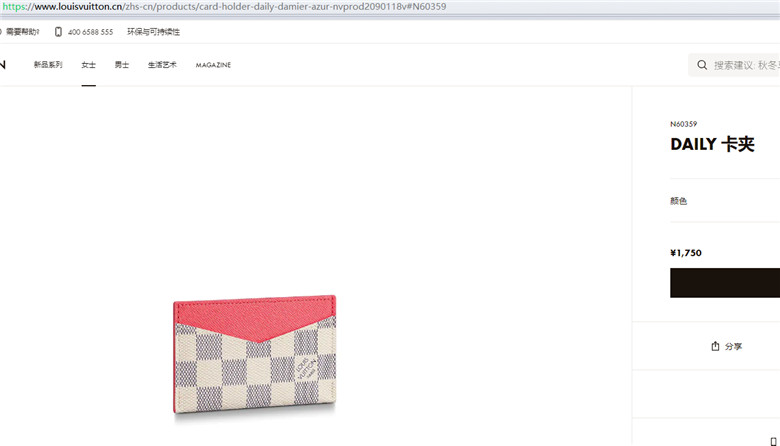Open the 环保与可持续性 sustainability link

point(153,32)
